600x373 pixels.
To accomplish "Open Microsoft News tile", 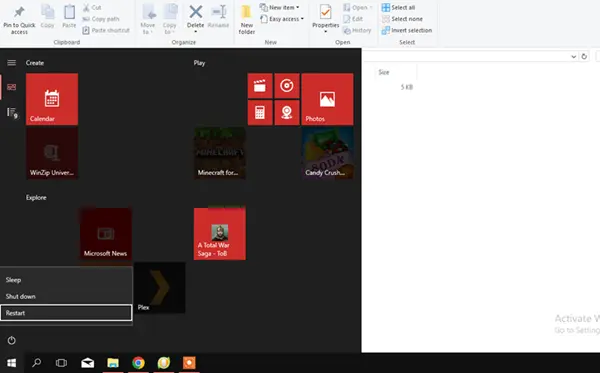I will [x=106, y=234].
